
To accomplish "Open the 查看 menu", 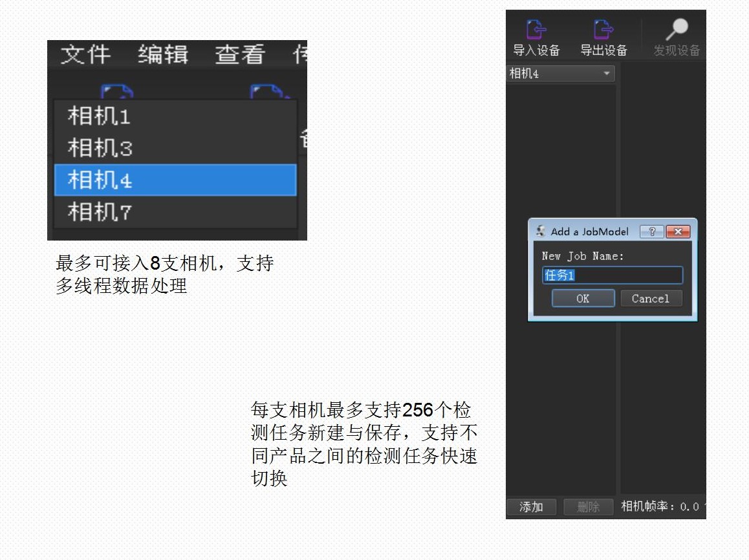I will click(x=240, y=54).
